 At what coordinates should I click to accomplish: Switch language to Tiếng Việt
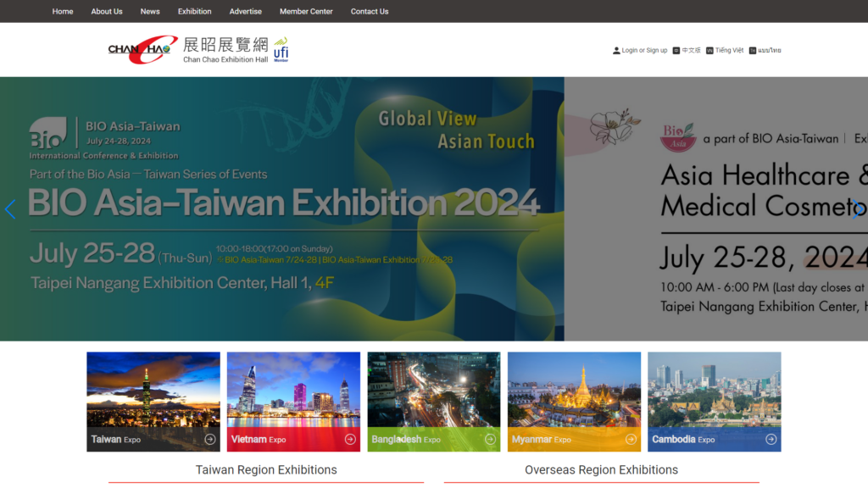(x=729, y=50)
